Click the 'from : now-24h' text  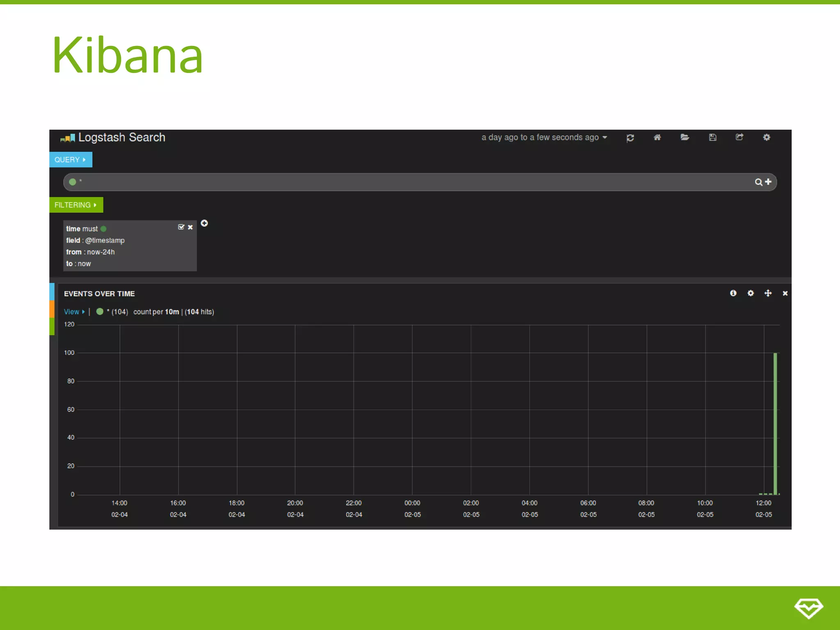coord(90,252)
